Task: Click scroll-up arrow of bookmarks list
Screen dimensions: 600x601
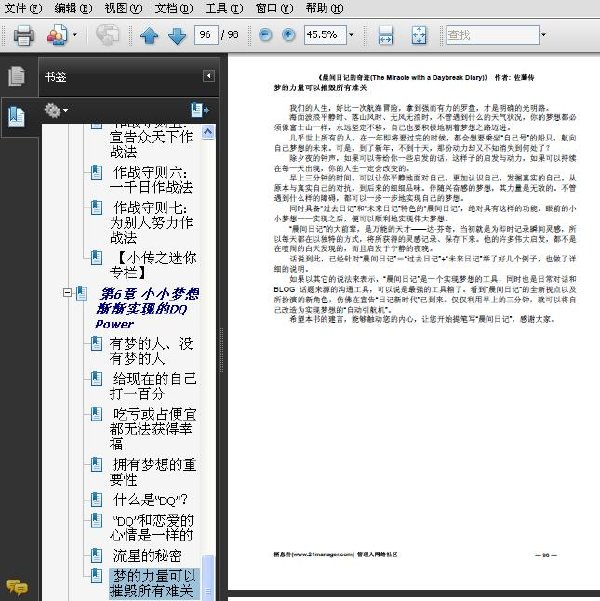Action: pos(208,132)
